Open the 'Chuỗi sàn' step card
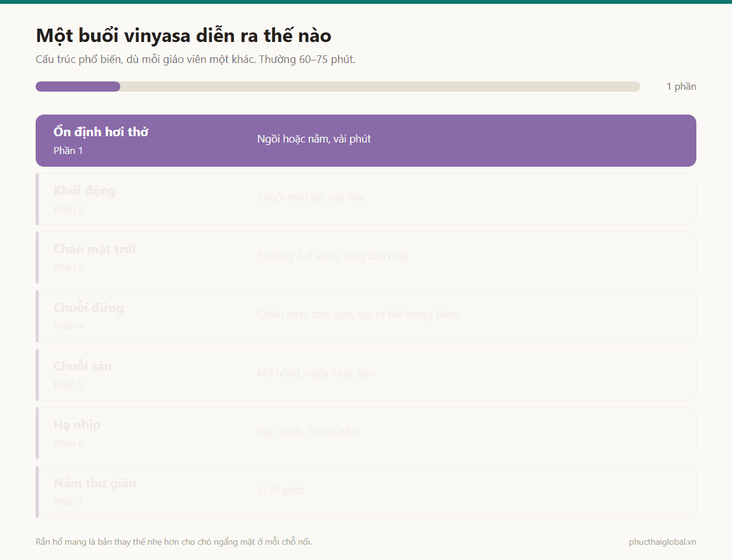The width and height of the screenshot is (732, 560). pyautogui.click(x=365, y=375)
